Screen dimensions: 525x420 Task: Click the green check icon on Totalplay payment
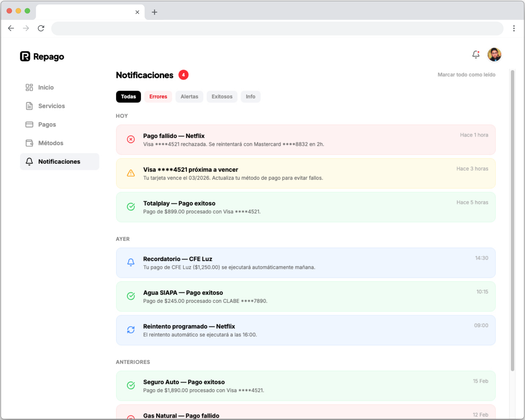click(x=131, y=207)
